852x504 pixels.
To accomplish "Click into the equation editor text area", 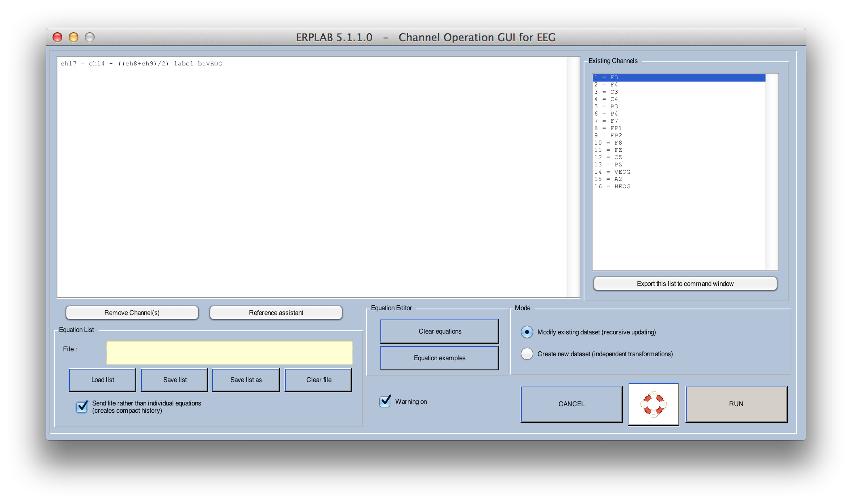I will click(312, 178).
